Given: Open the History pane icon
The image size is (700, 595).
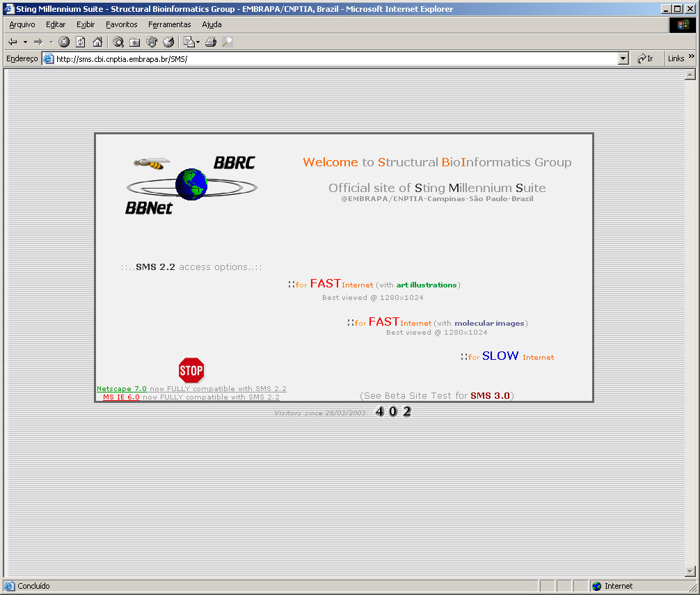Looking at the screenshot, I should tap(168, 42).
